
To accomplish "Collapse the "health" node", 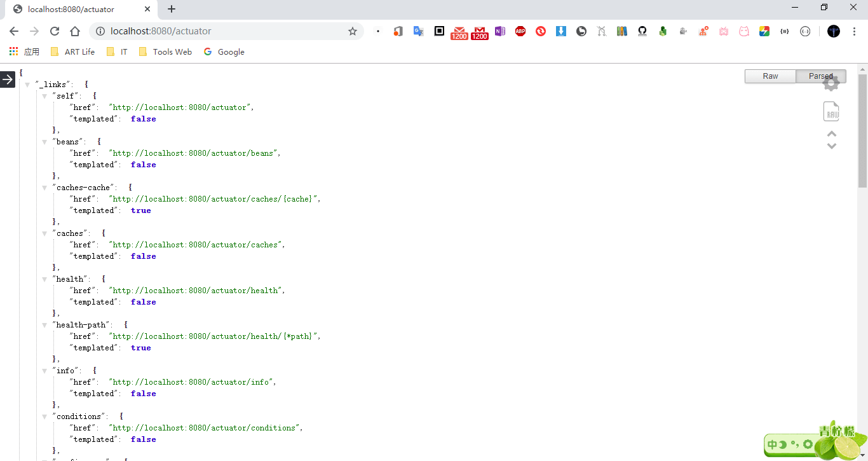I will [45, 279].
